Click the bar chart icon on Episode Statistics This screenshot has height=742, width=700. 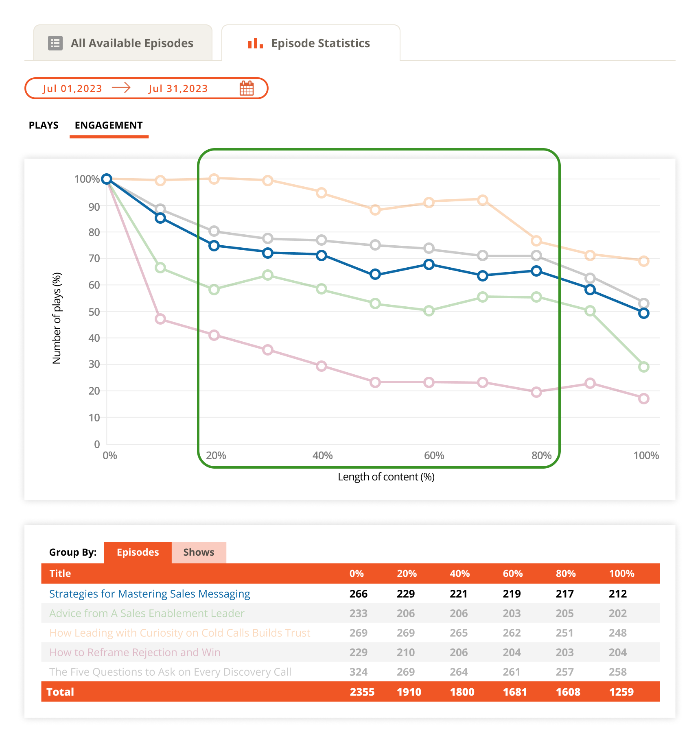click(255, 43)
